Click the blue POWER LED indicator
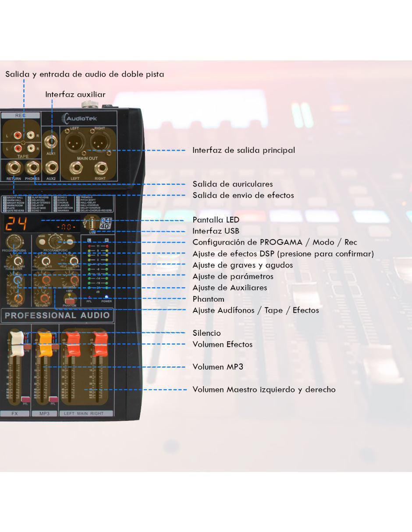 click(x=106, y=297)
